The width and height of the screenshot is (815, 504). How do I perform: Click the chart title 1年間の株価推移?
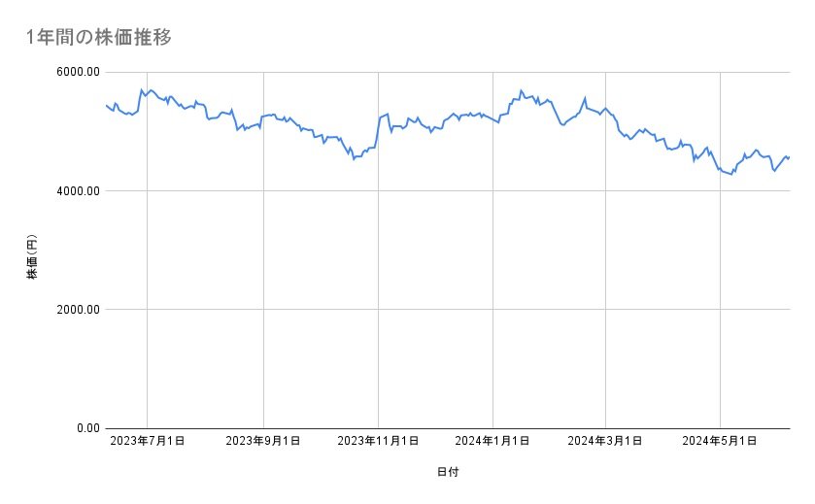pyautogui.click(x=100, y=37)
